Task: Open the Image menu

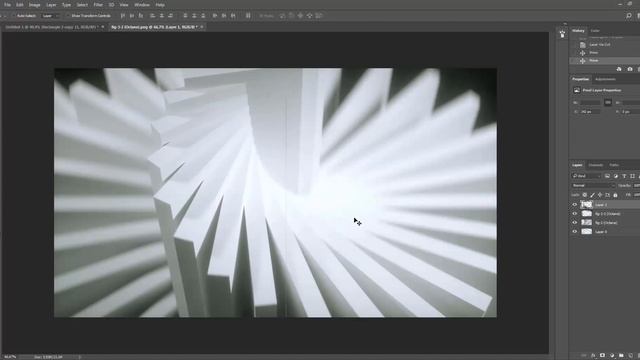Action: [x=34, y=5]
